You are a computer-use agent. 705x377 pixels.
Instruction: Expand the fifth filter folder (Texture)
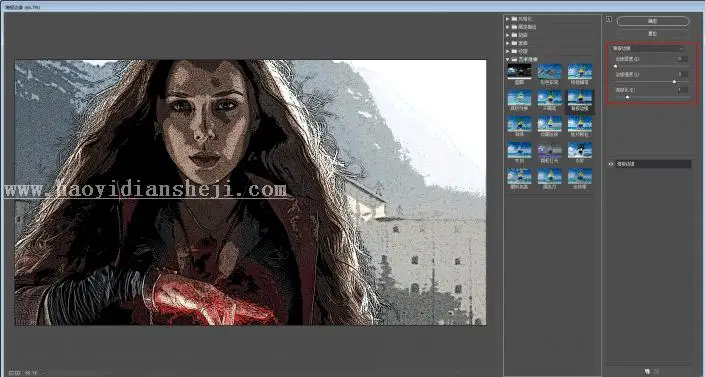(508, 51)
